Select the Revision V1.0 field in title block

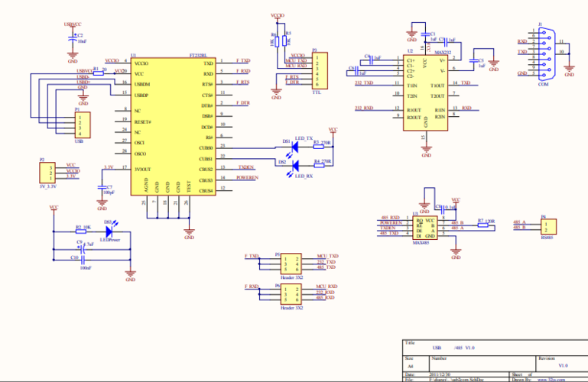pyautogui.click(x=562, y=366)
